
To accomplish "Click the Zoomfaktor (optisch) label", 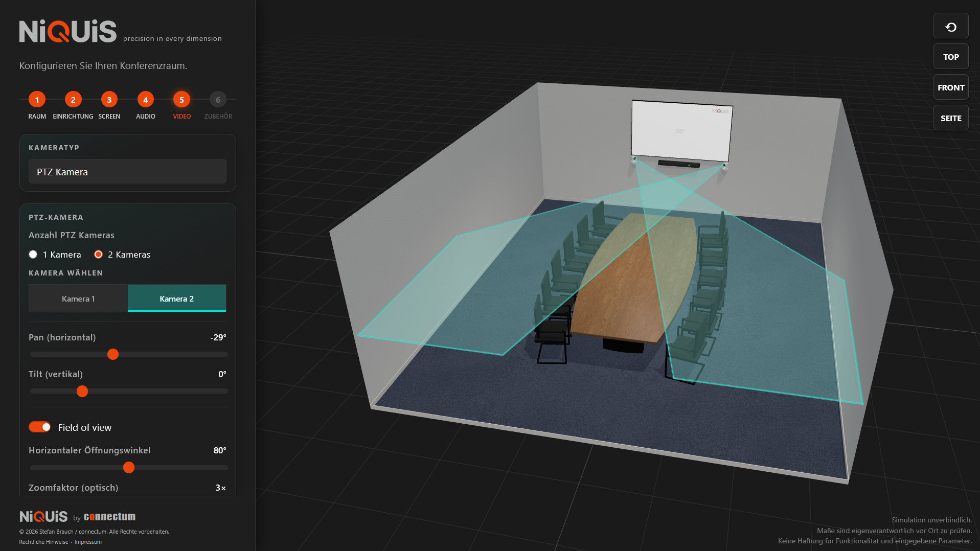I will [x=74, y=488].
